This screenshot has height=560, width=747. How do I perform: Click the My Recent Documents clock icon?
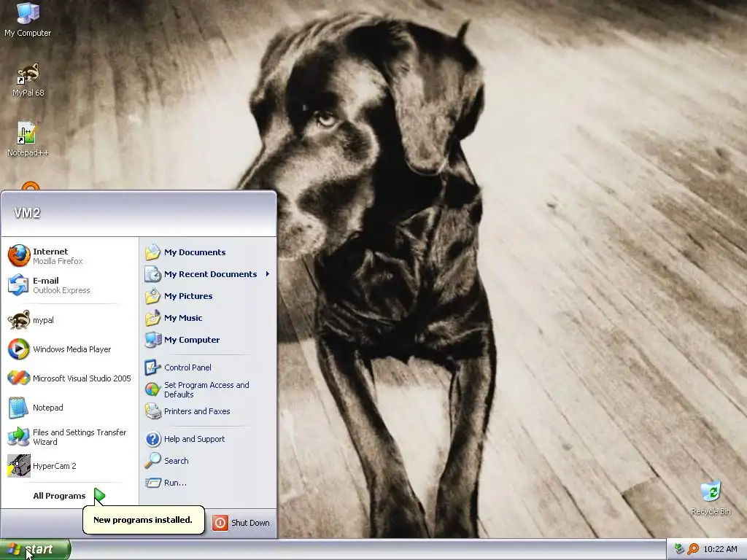[x=153, y=274]
